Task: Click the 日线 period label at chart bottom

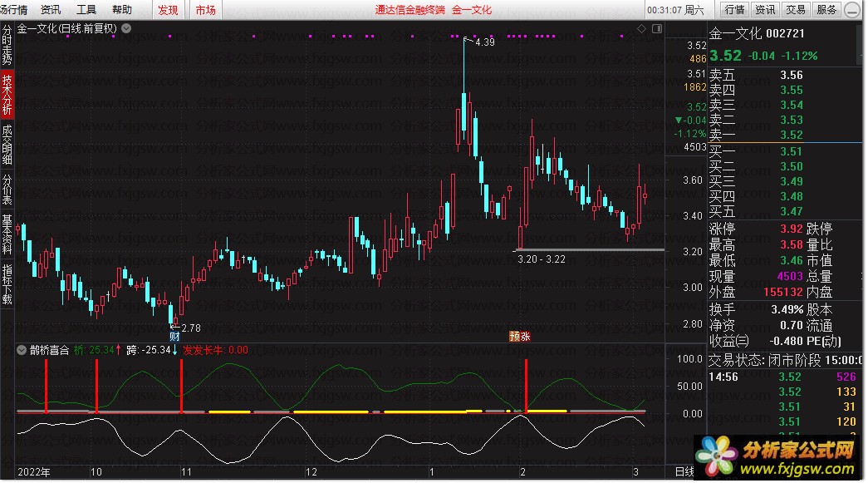Action: (684, 471)
